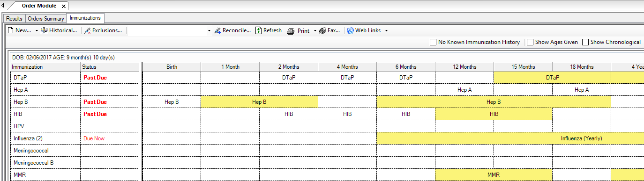The height and width of the screenshot is (181, 644).
Task: Click the 1 Month column header
Action: tap(230, 67)
